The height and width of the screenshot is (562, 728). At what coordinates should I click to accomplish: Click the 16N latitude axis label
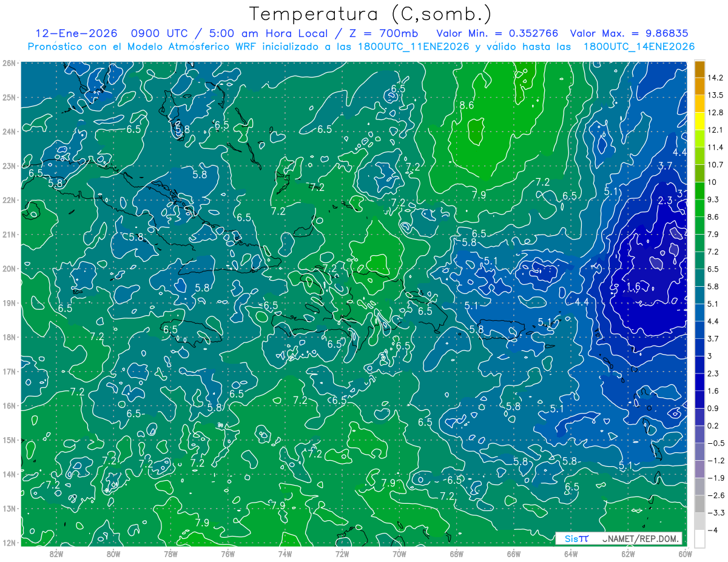coord(10,405)
